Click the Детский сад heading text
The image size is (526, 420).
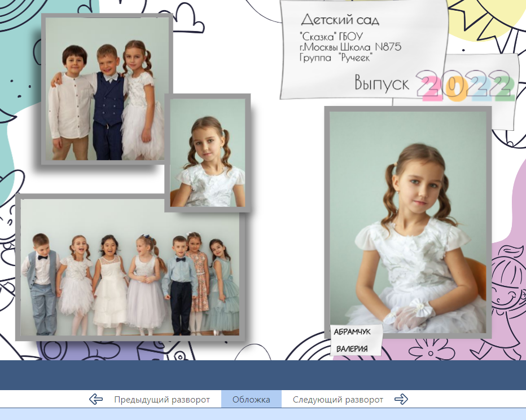(340, 21)
